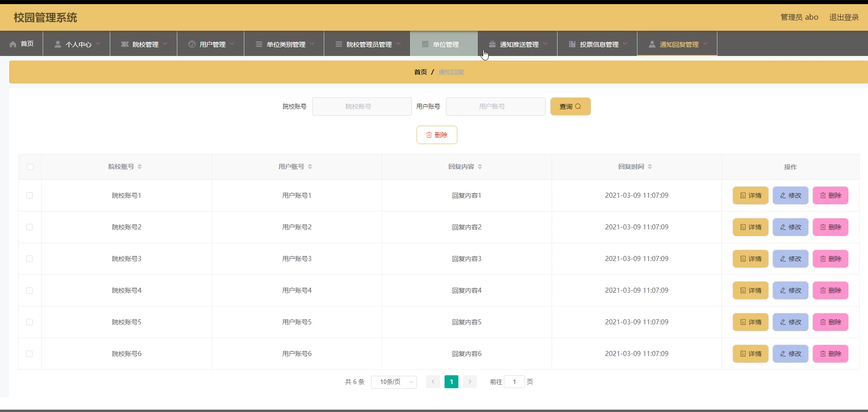Image resolution: width=868 pixels, height=412 pixels.
Task: Click the gauge icon beside 用户管理
Action: tap(192, 44)
